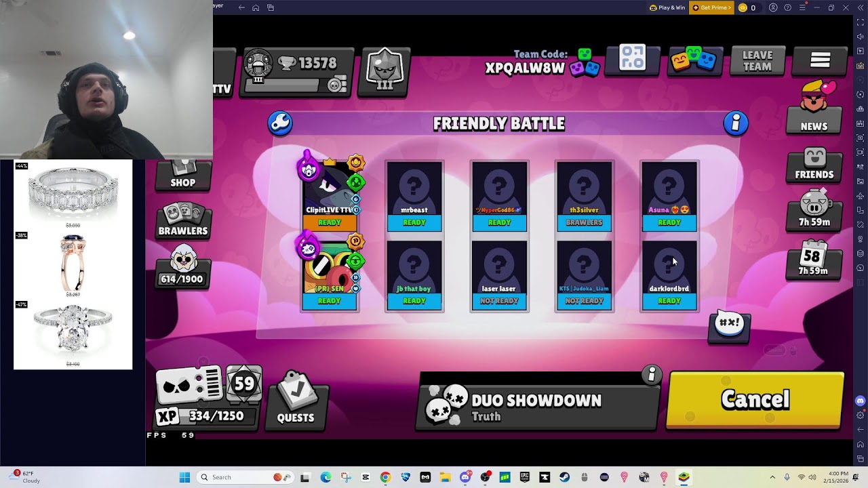The width and height of the screenshot is (868, 488).
Task: Open the calendar event showing 58
Action: point(813,260)
